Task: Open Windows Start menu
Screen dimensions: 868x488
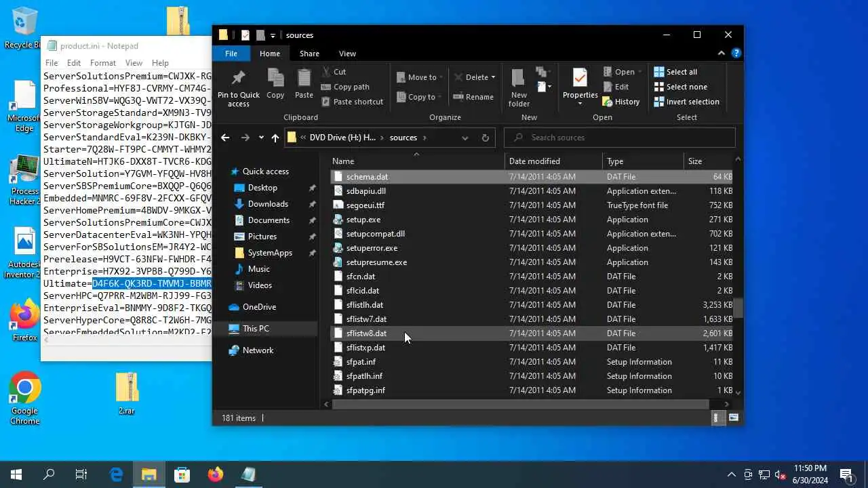Action: [x=16, y=474]
